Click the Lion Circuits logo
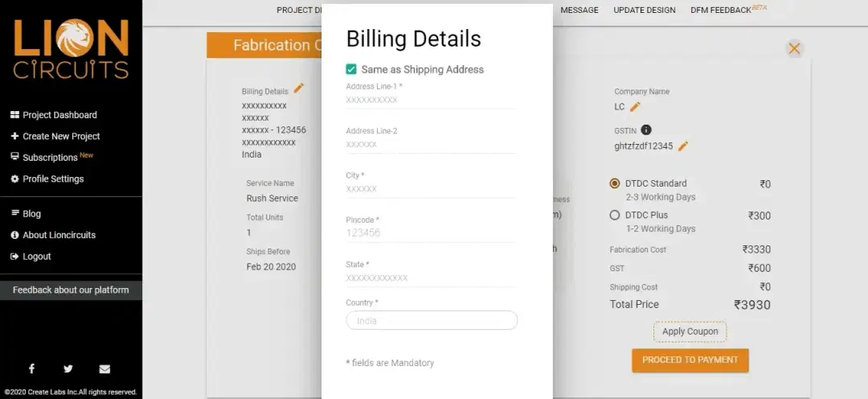 coord(71,49)
